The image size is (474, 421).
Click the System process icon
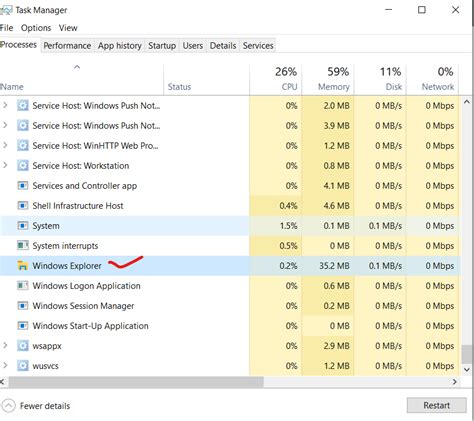22,226
